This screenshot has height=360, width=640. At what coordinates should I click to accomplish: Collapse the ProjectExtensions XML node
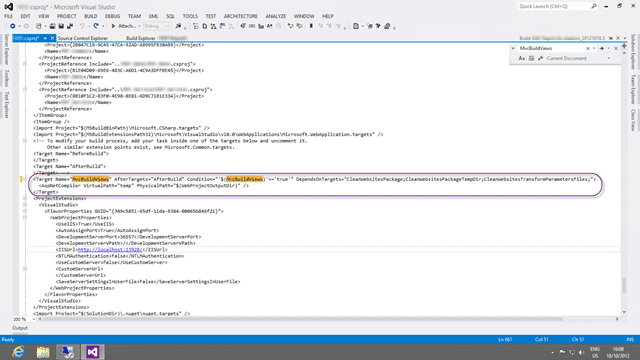(x=25, y=198)
